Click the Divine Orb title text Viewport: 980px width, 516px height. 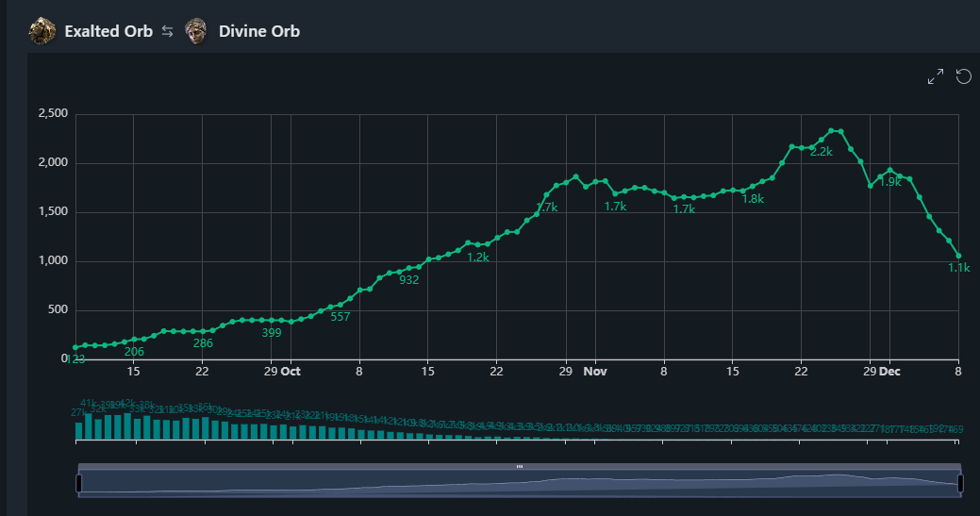(x=259, y=31)
